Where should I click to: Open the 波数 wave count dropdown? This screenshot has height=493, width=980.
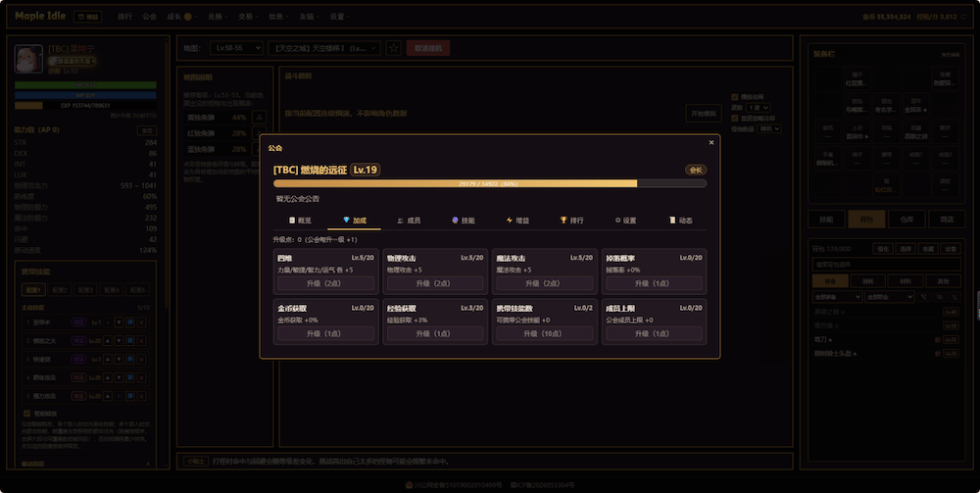758,108
